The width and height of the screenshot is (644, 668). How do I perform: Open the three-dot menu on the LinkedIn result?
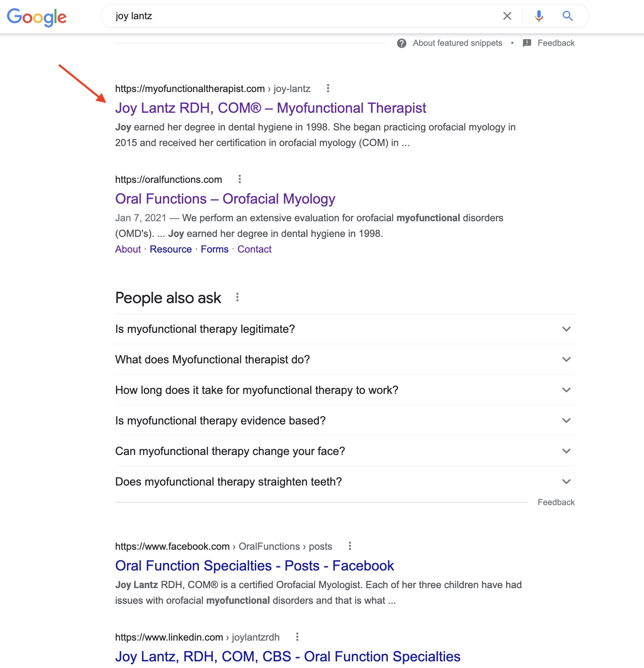click(x=297, y=637)
